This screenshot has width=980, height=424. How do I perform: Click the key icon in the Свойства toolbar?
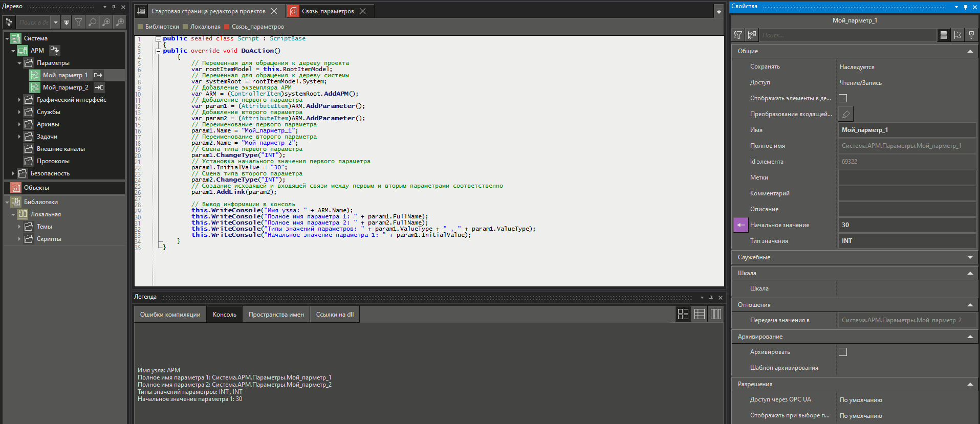click(971, 35)
